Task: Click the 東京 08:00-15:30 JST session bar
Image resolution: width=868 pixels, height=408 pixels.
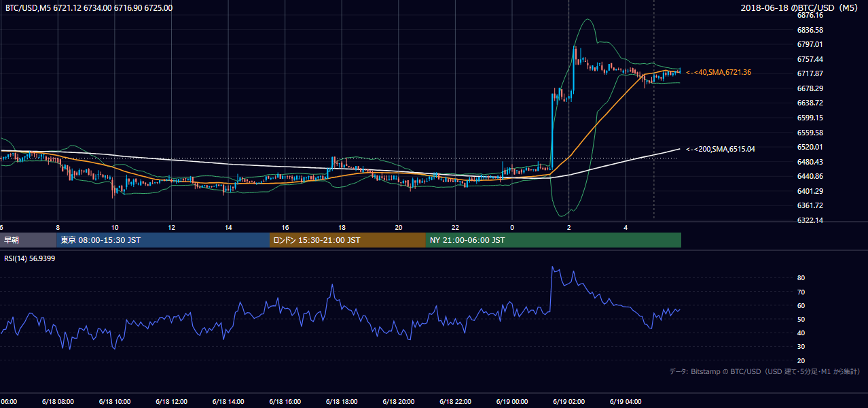Action: (x=163, y=240)
